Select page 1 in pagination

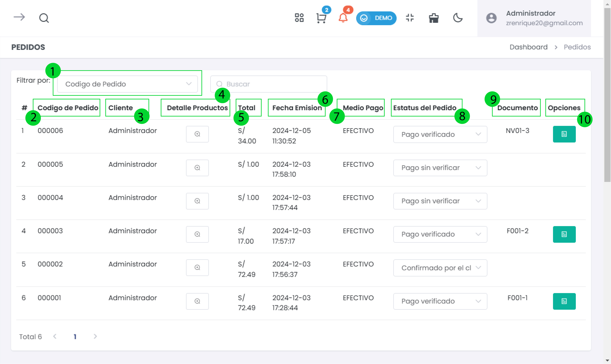(75, 336)
